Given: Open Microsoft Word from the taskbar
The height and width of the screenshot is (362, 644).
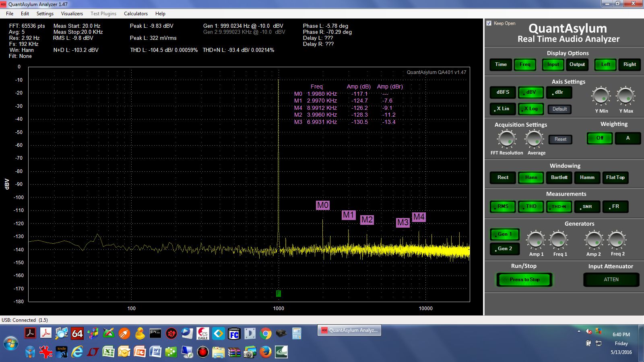Looking at the screenshot, I should click(x=155, y=352).
